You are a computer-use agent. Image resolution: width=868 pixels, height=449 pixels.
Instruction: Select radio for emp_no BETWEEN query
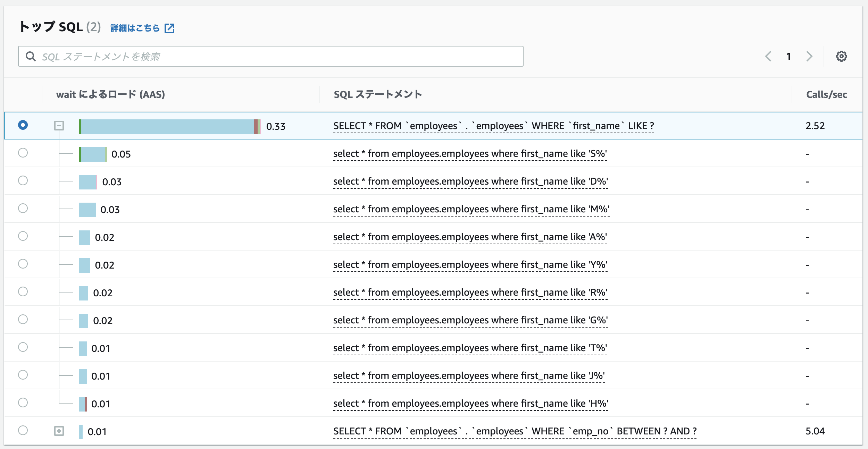(23, 431)
